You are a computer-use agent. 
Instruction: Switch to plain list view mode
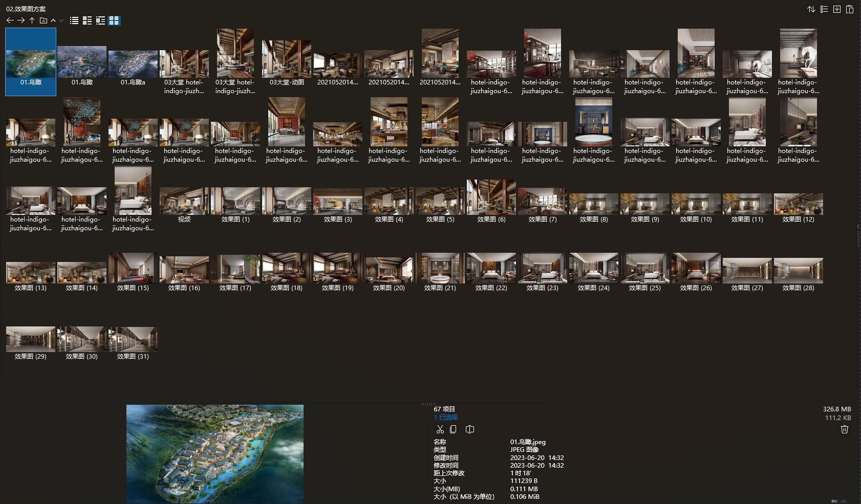pos(74,20)
